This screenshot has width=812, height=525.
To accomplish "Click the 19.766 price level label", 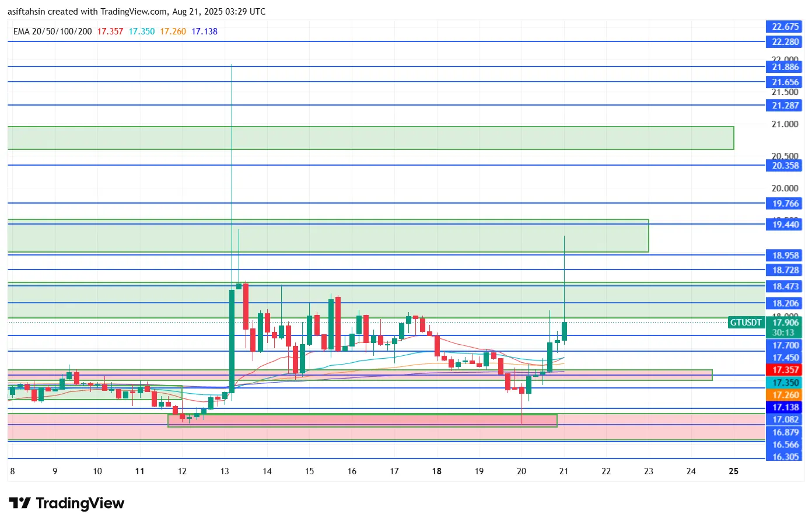I will [785, 204].
